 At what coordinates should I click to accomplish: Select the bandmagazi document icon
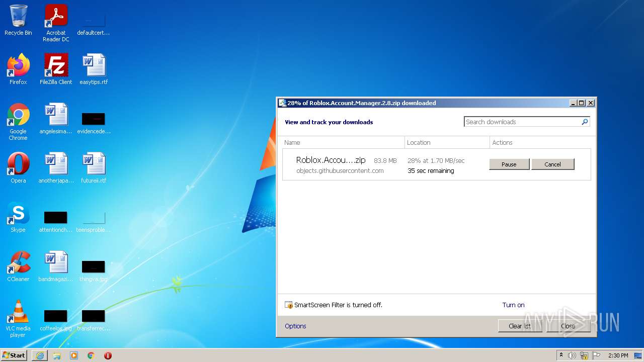click(56, 266)
